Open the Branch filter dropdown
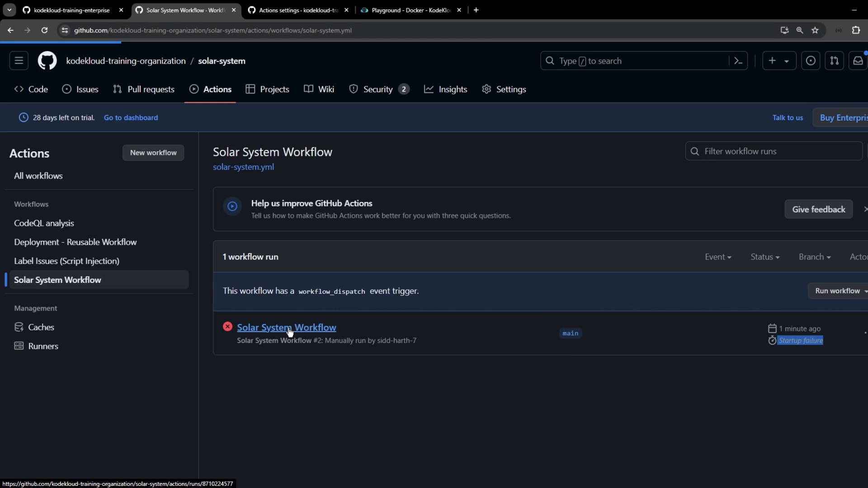 [814, 257]
